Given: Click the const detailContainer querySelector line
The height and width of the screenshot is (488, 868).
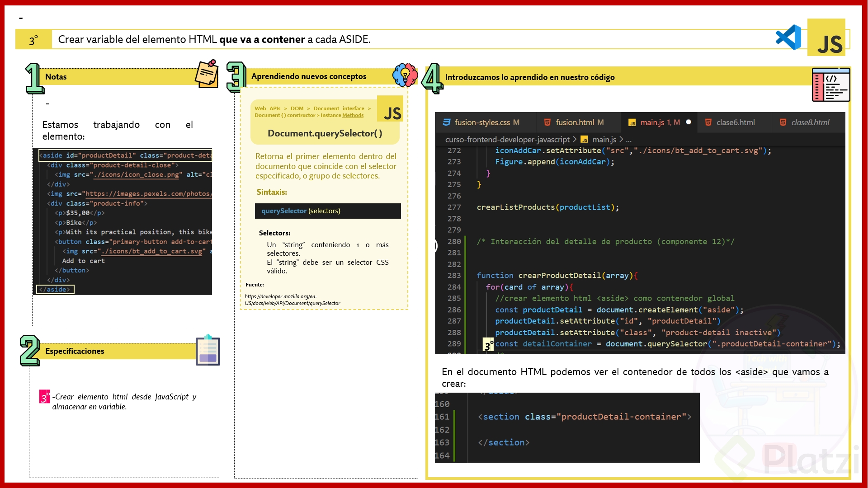Looking at the screenshot, I should 668,344.
